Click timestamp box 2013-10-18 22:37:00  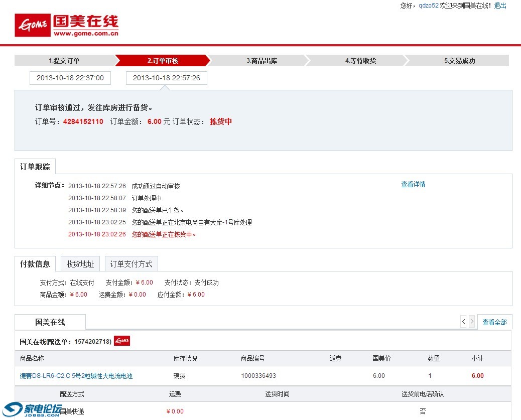point(70,78)
